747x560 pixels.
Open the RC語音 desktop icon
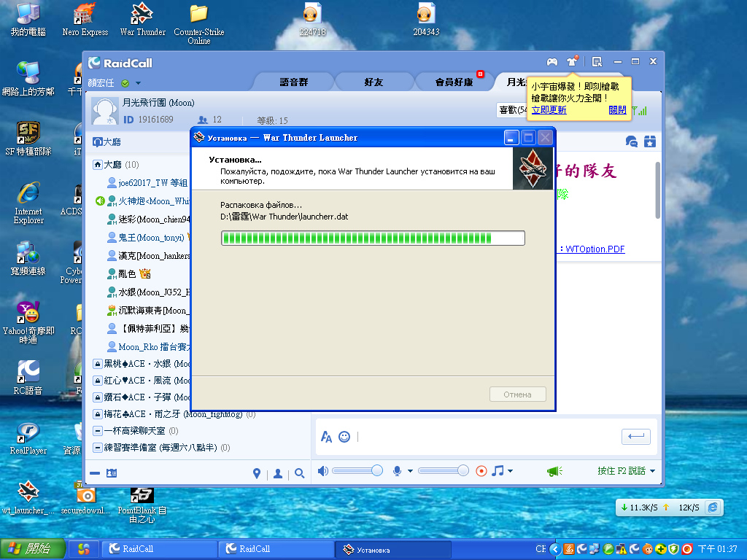coord(28,377)
